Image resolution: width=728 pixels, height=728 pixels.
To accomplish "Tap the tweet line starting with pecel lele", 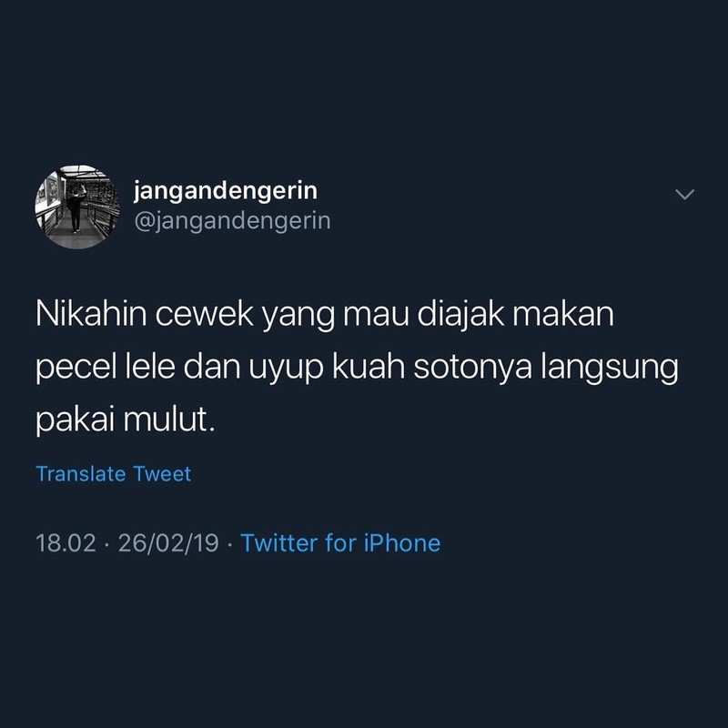I will pos(357,369).
